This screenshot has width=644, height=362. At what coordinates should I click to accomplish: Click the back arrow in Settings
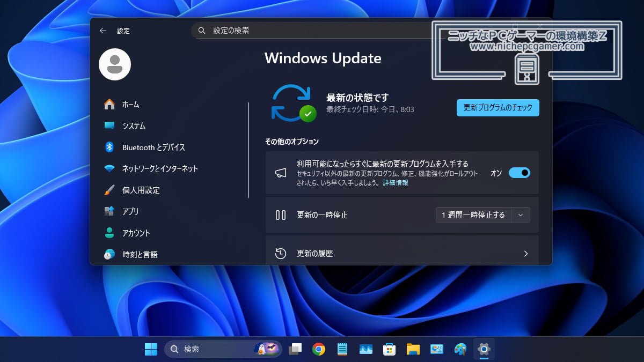click(103, 31)
